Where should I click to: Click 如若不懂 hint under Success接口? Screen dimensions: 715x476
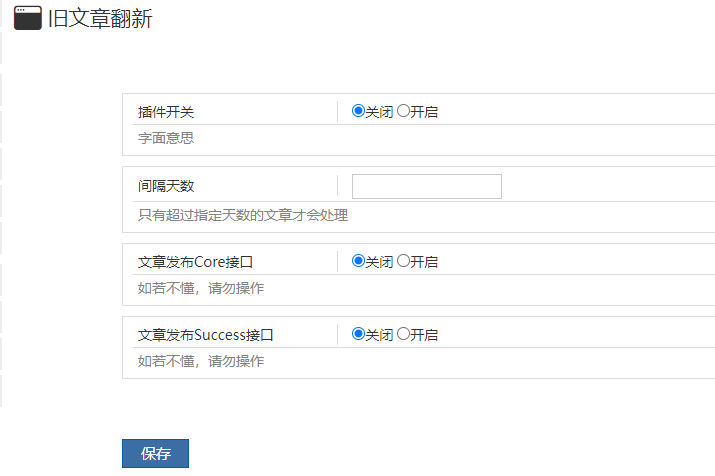(x=201, y=361)
